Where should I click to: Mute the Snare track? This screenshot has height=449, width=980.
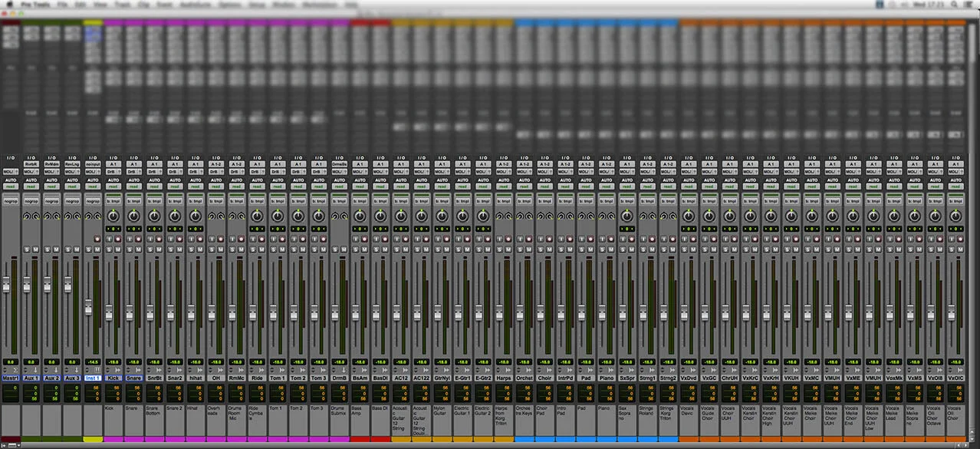(x=138, y=249)
